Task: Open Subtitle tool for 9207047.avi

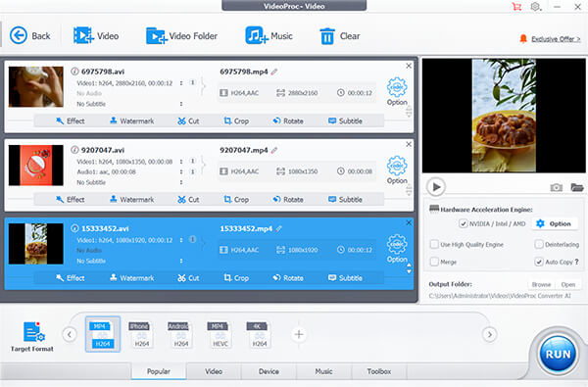Action: (x=345, y=200)
